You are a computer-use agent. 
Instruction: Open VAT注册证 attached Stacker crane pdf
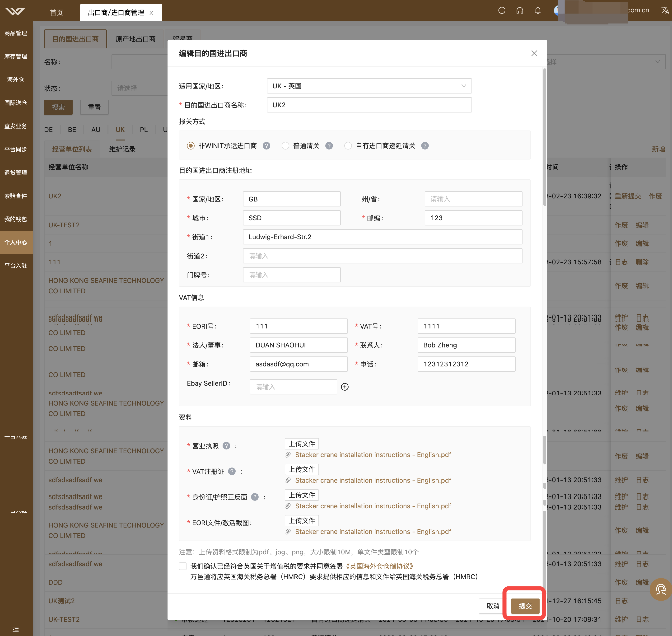[x=373, y=480]
